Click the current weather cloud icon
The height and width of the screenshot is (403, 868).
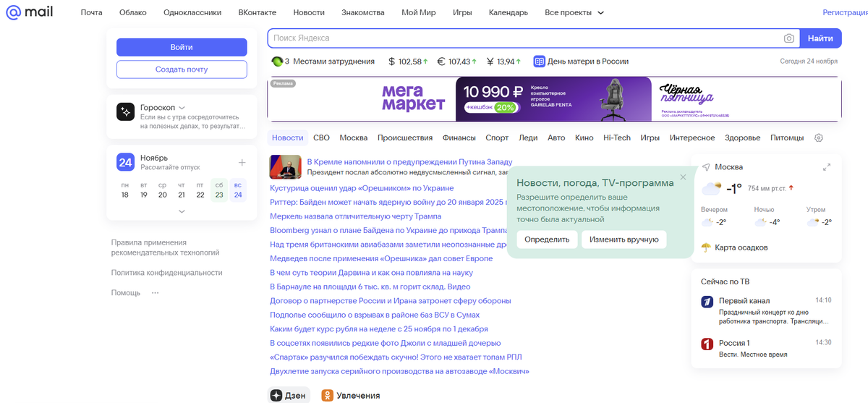(x=711, y=190)
